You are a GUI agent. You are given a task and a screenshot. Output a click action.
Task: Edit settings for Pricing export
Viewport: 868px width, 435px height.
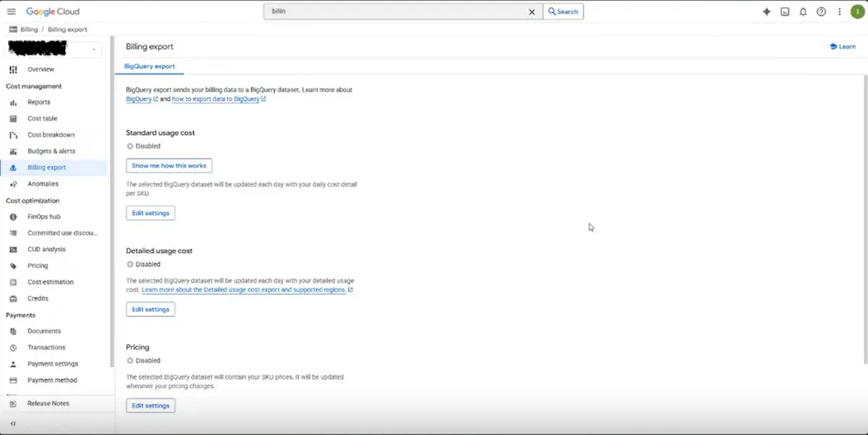click(x=150, y=405)
